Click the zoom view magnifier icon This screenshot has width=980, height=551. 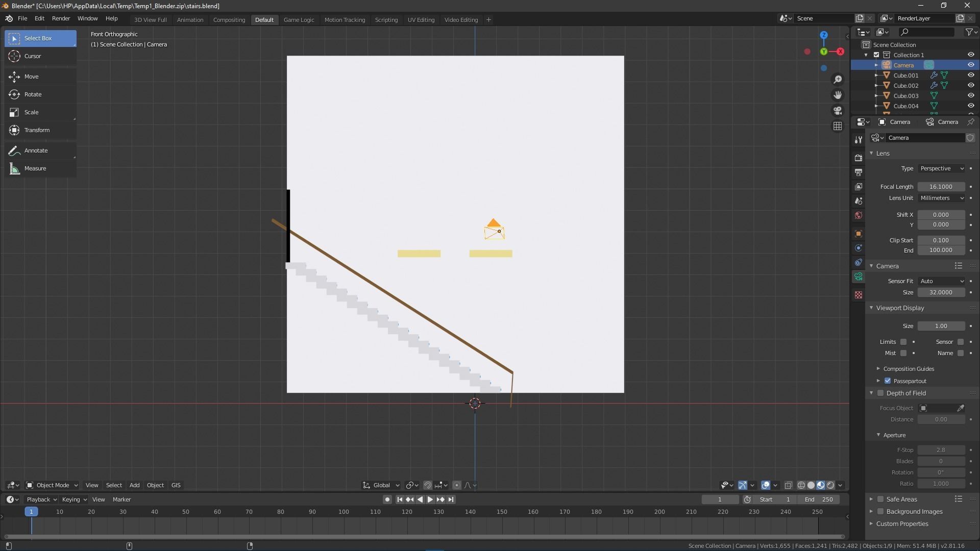(x=838, y=80)
